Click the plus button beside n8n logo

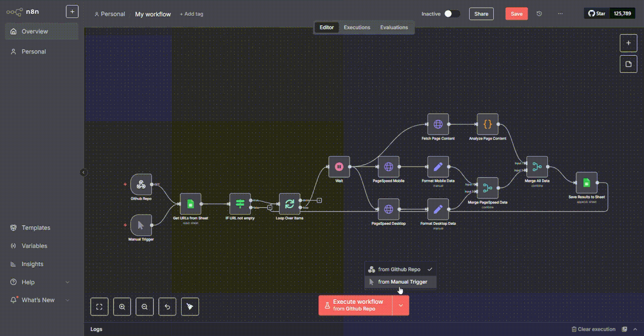coord(72,12)
